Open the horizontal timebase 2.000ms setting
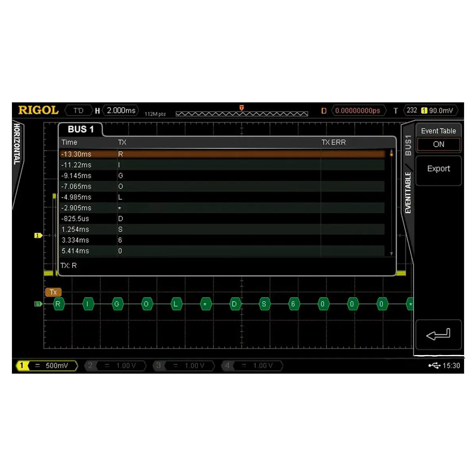The image size is (476, 476). 121,111
